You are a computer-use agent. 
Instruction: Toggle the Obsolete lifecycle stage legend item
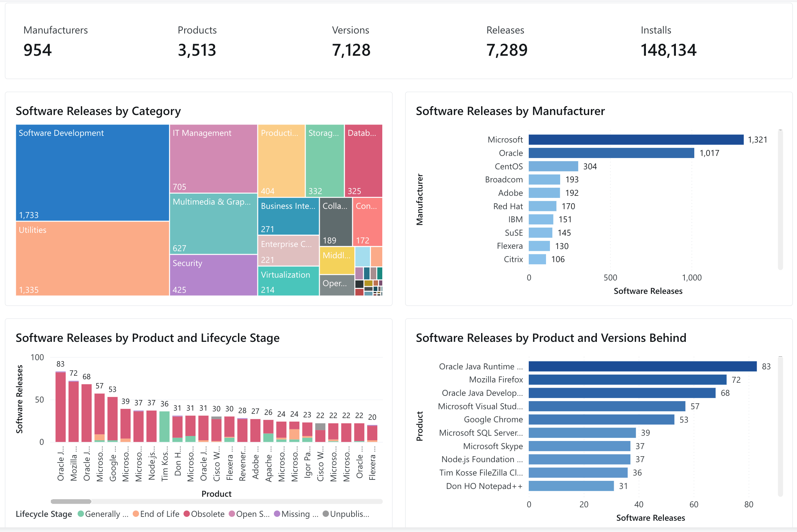[x=205, y=514]
